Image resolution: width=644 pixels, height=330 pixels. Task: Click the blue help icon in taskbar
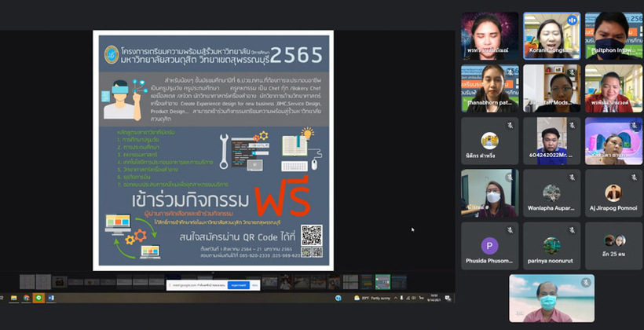point(338,298)
